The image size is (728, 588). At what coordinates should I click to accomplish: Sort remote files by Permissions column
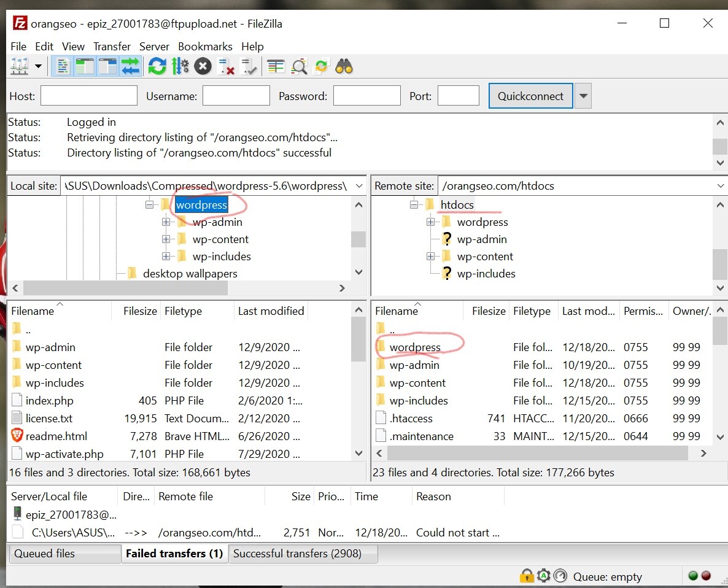click(643, 311)
